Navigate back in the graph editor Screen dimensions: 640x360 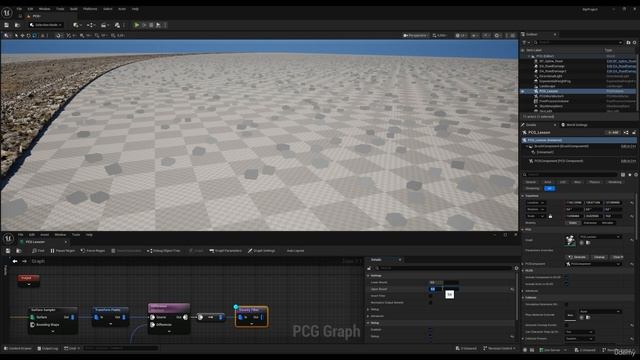click(15, 261)
